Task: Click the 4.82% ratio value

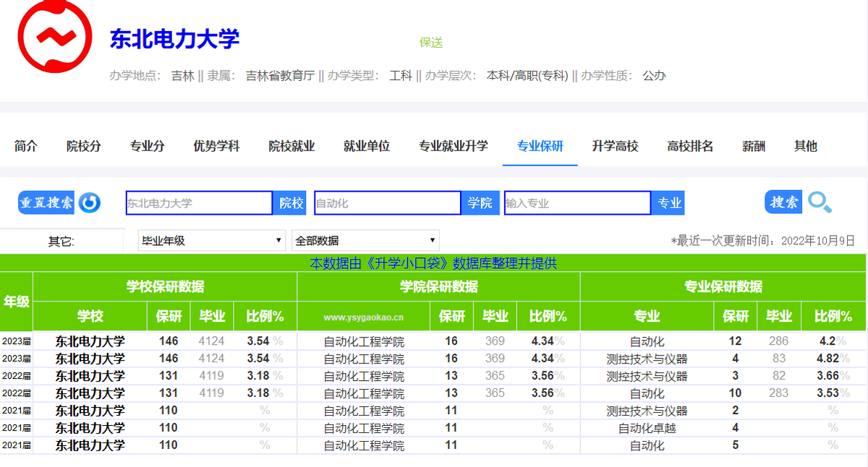Action: [833, 359]
